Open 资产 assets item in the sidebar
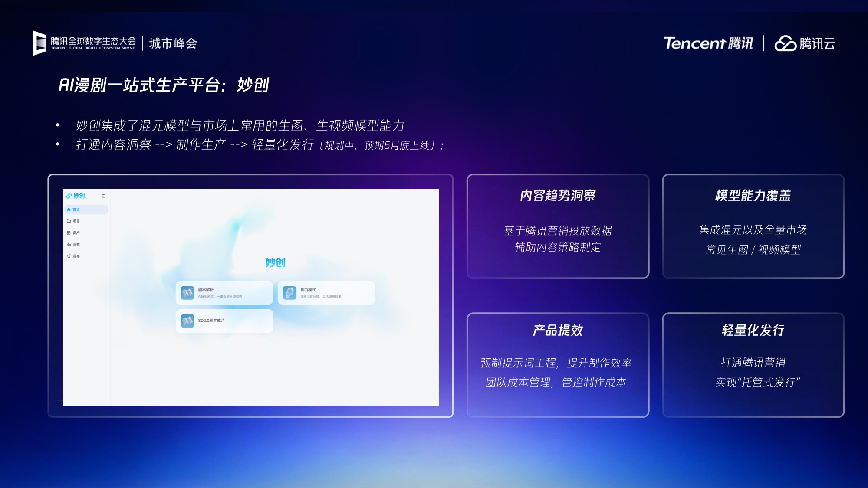Image resolution: width=868 pixels, height=488 pixels. click(x=86, y=233)
